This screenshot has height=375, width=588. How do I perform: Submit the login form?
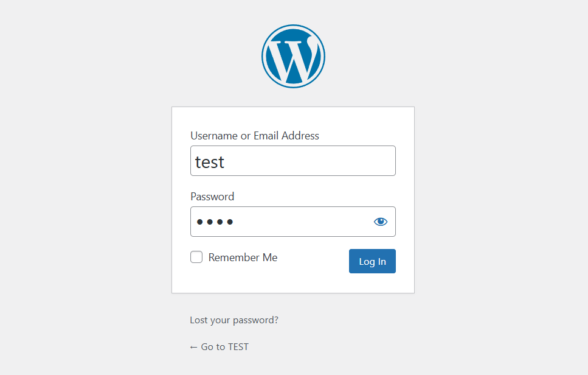pos(372,261)
